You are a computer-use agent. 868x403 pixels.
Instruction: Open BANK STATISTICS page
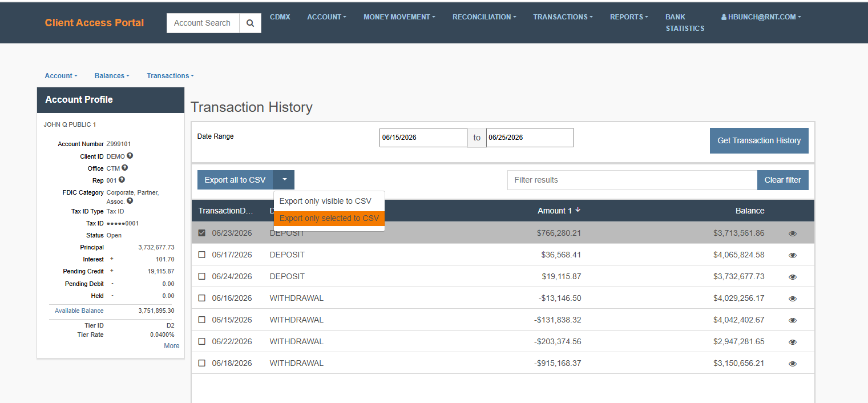click(x=685, y=23)
